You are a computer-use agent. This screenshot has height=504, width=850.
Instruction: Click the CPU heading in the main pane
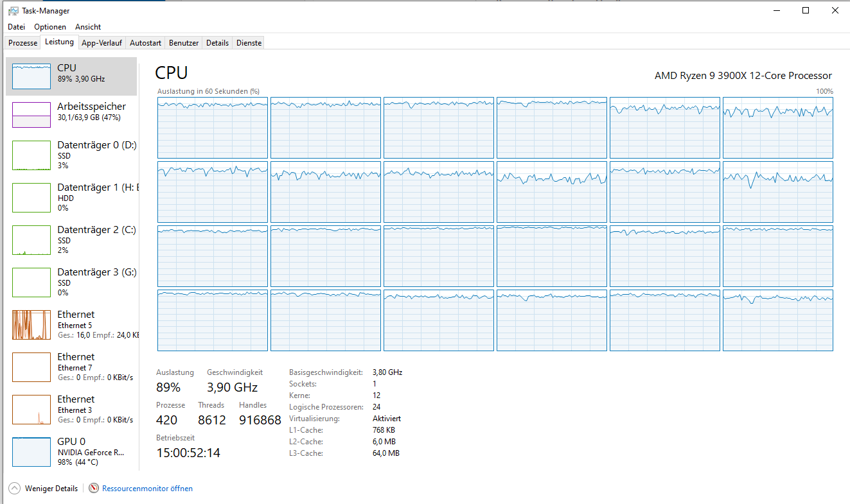pos(172,73)
